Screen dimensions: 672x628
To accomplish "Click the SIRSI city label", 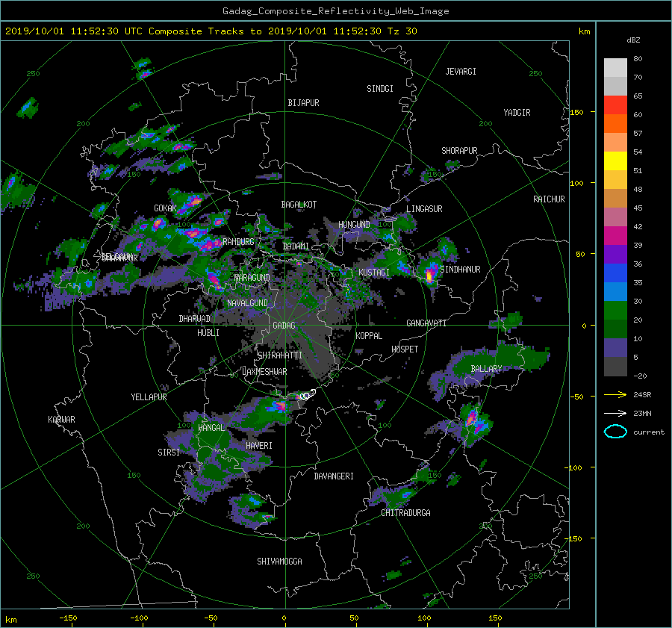I will click(x=169, y=453).
